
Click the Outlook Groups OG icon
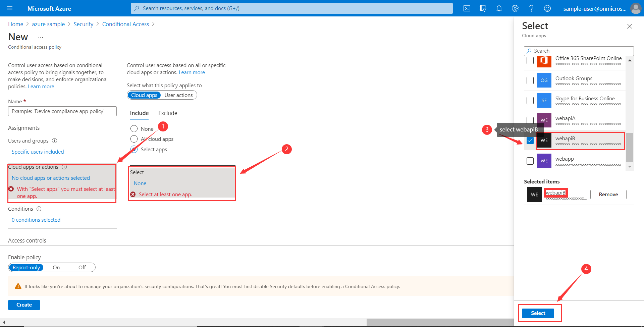tap(544, 80)
